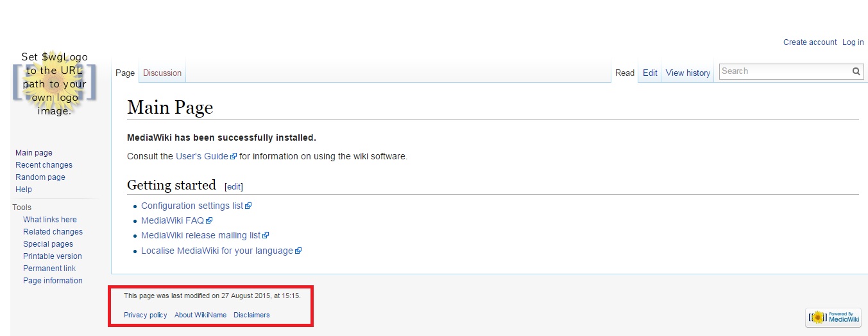This screenshot has width=868, height=336.
Task: Open Related changes tool
Action: [53, 232]
